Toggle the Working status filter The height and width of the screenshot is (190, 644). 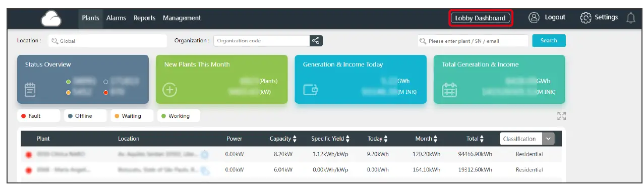pos(179,116)
